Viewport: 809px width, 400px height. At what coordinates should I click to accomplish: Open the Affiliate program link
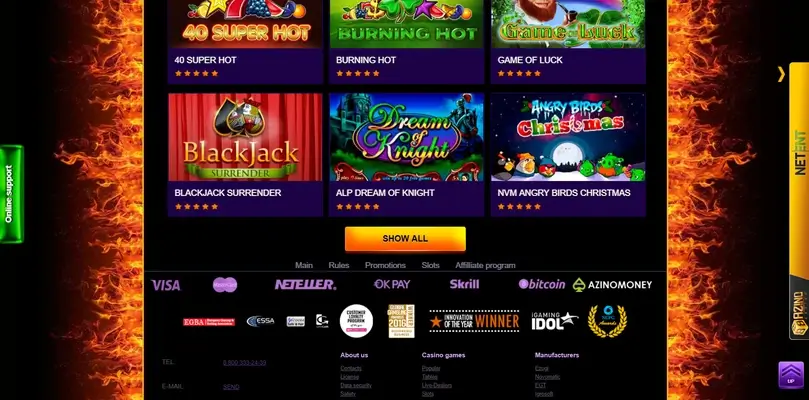tap(485, 265)
